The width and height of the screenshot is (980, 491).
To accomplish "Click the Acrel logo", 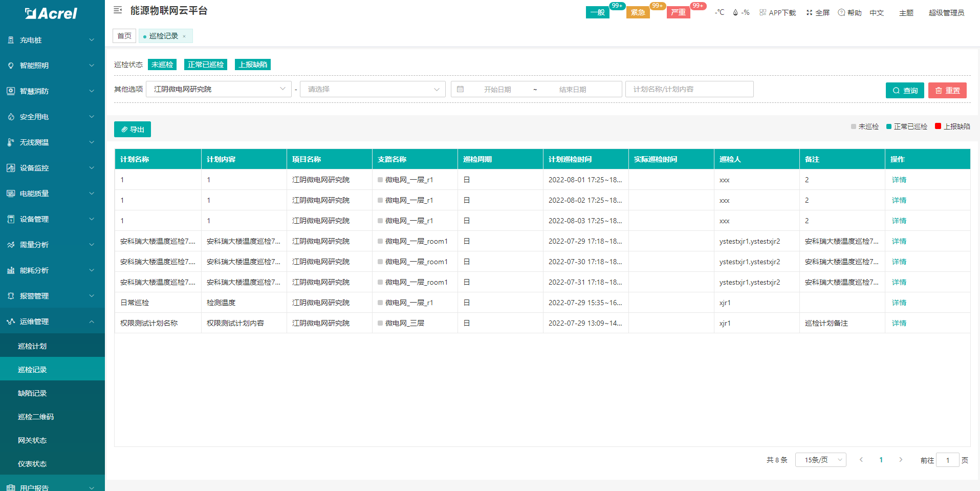I will click(51, 13).
